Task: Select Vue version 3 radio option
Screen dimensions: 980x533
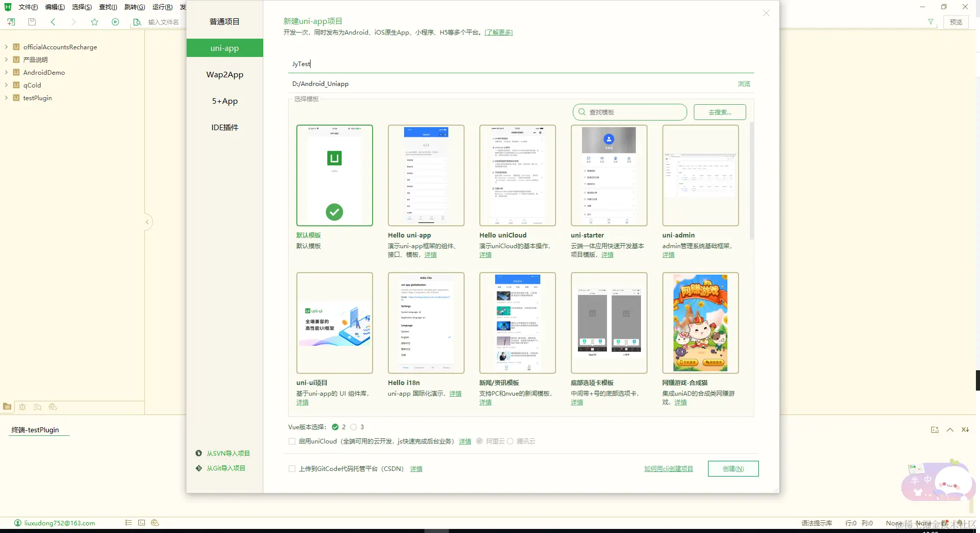Action: click(353, 427)
